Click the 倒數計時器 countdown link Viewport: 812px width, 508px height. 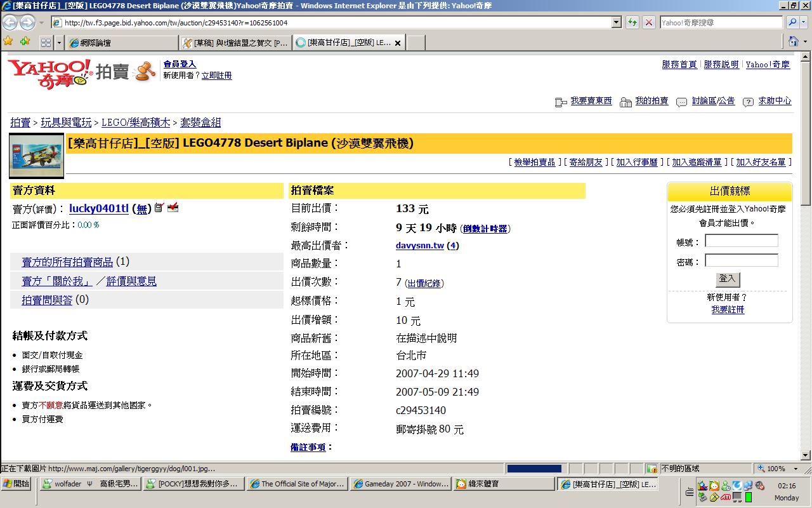tap(485, 229)
